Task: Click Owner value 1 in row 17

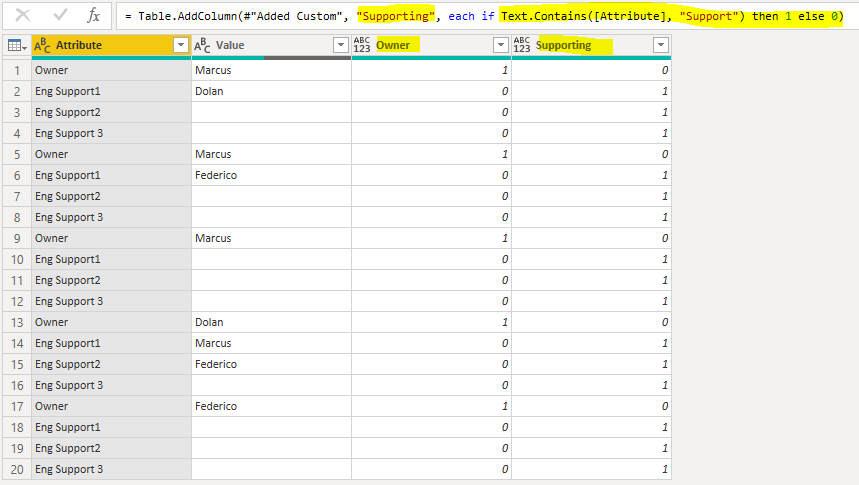Action: [x=431, y=406]
